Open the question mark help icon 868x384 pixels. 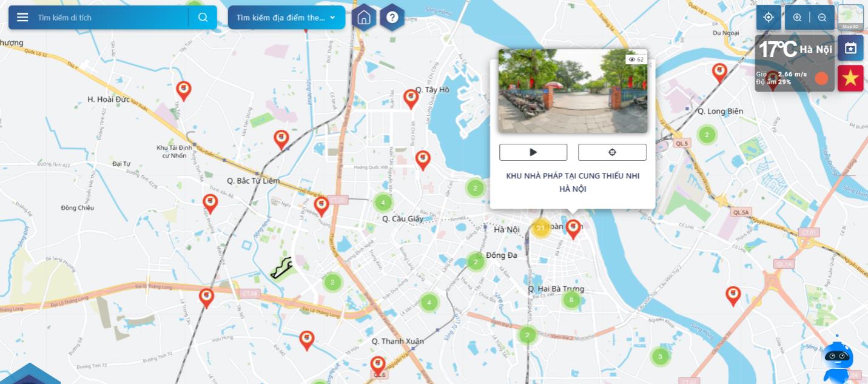[392, 18]
